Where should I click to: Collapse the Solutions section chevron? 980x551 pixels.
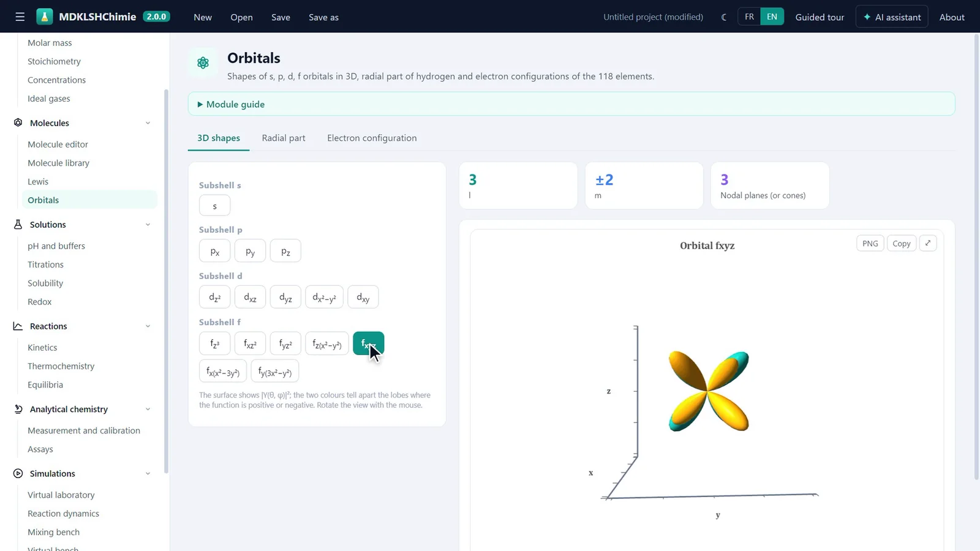[148, 225]
